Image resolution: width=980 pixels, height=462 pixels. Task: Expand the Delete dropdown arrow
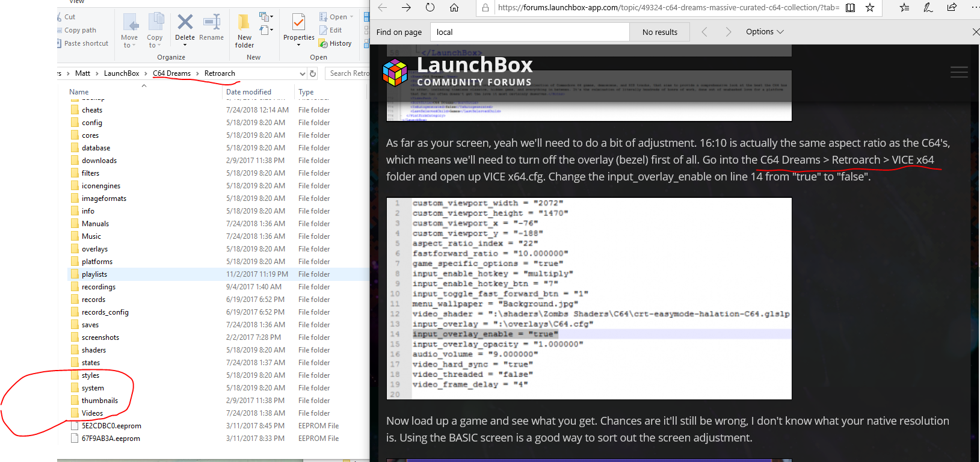pyautogui.click(x=185, y=45)
